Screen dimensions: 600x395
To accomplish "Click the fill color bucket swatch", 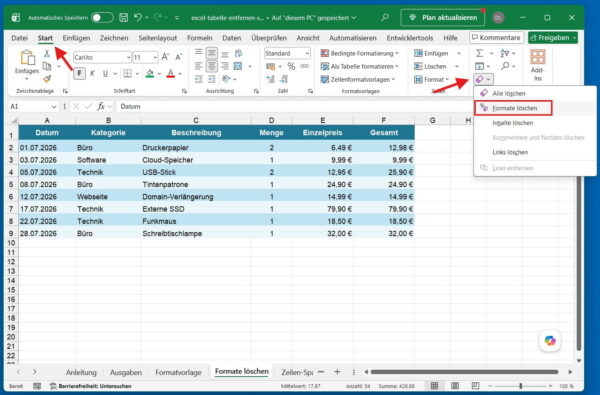I will tap(150, 73).
